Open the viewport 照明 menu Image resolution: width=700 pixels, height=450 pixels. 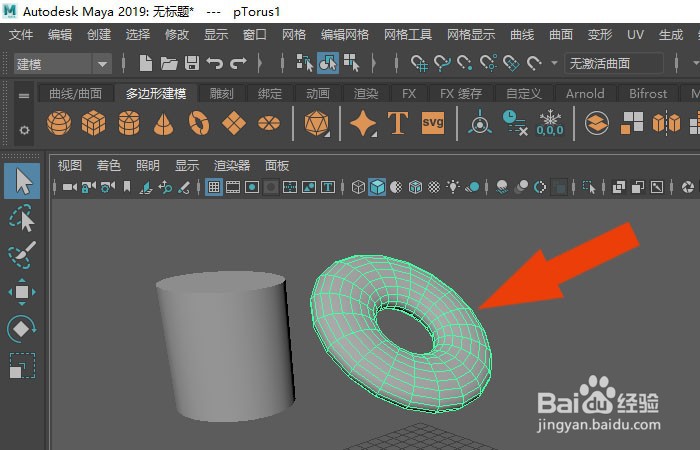147,166
